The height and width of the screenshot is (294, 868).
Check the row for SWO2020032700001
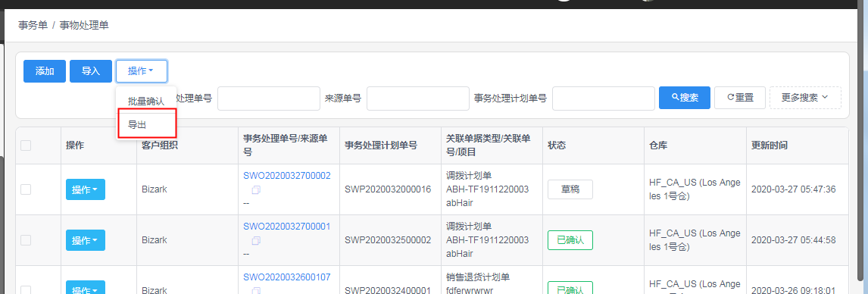(x=26, y=240)
